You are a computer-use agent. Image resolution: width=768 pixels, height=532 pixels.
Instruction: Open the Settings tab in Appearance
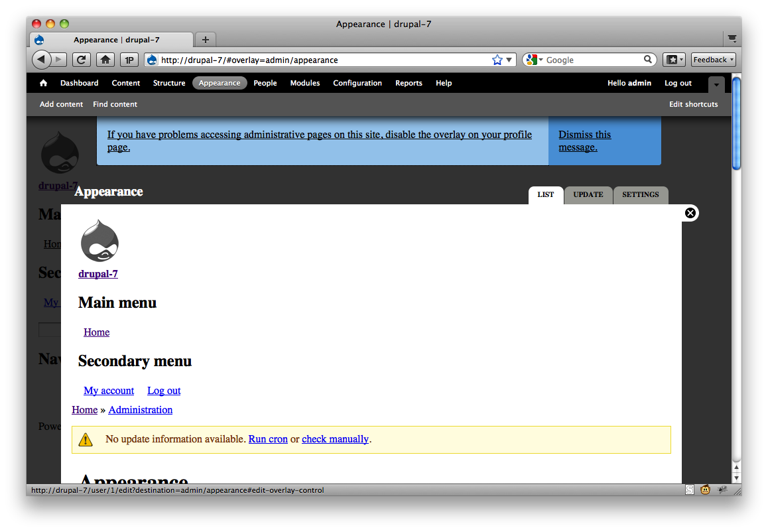(x=641, y=194)
